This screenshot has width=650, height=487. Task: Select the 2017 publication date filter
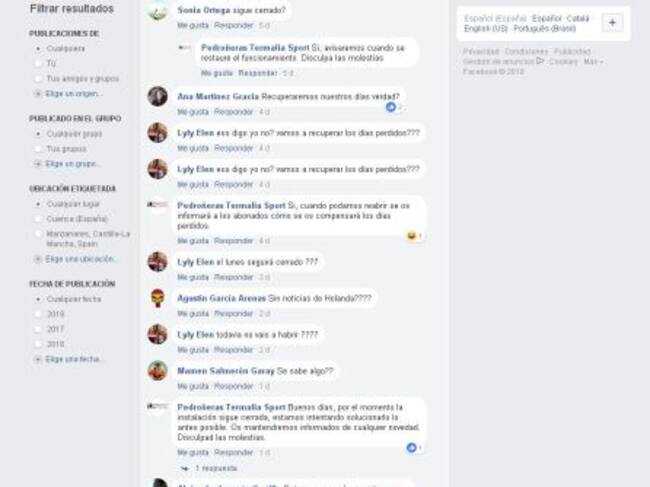pyautogui.click(x=38, y=329)
